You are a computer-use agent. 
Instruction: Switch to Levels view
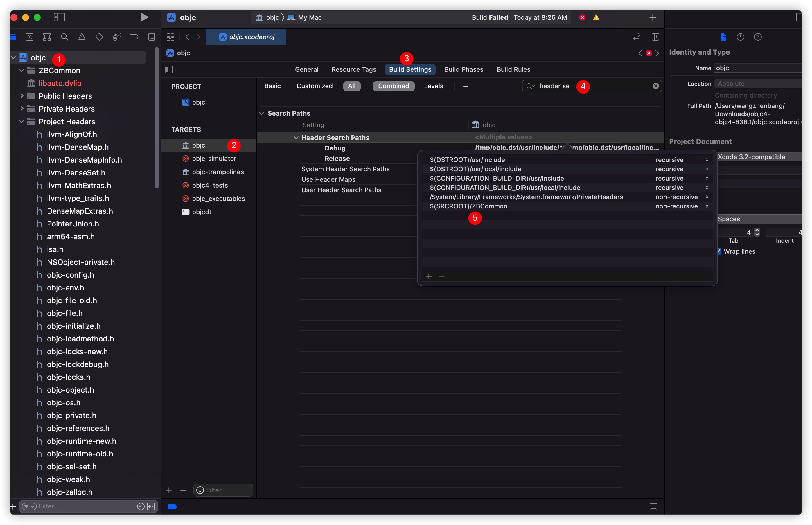(x=433, y=86)
